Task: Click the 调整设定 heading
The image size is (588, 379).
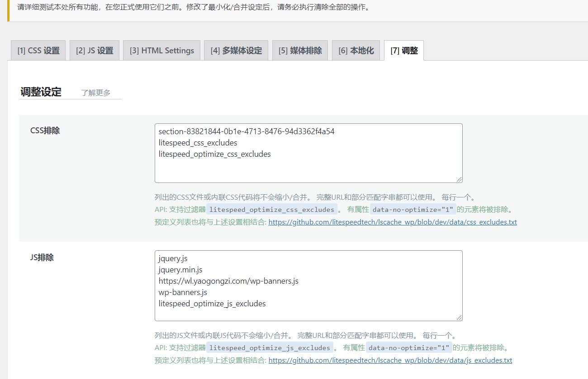Action: click(41, 92)
